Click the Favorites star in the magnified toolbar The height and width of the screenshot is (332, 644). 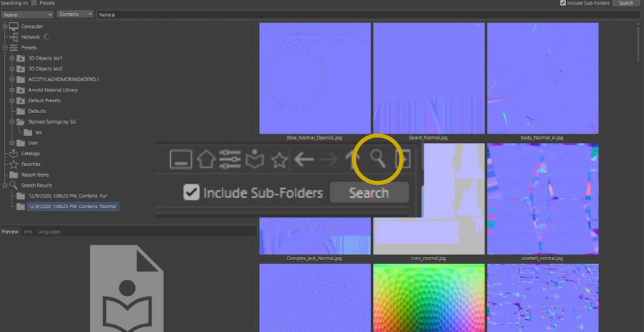(x=279, y=160)
